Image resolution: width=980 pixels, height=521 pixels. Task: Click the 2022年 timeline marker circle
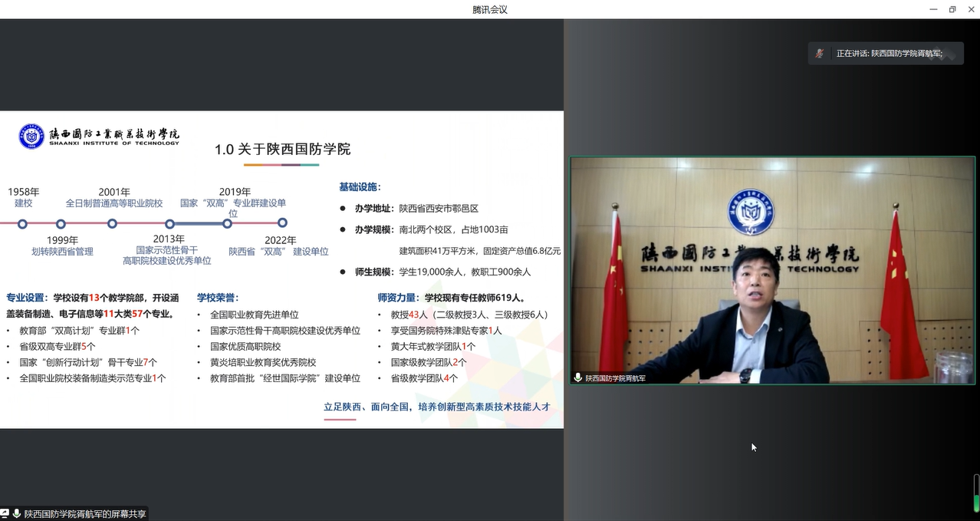[x=282, y=223]
